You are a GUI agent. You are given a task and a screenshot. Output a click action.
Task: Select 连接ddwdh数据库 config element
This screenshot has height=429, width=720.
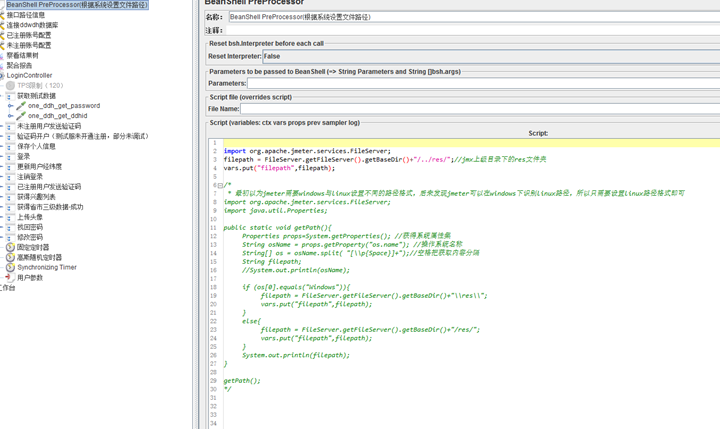32,25
